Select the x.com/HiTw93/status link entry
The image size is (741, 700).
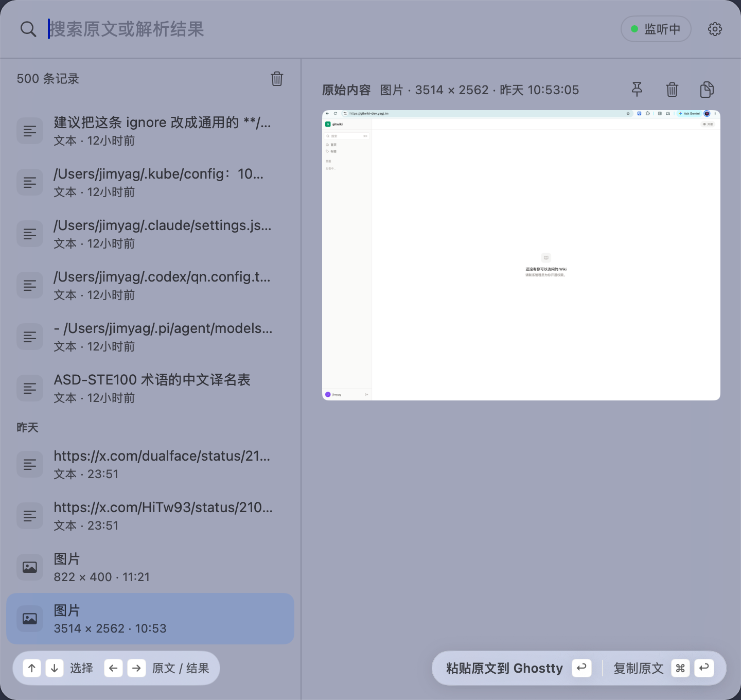point(150,516)
